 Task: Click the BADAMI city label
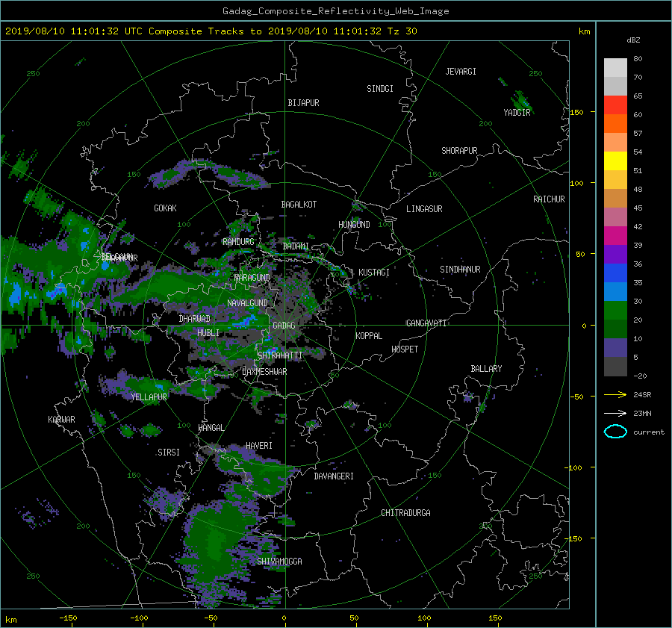coord(296,246)
